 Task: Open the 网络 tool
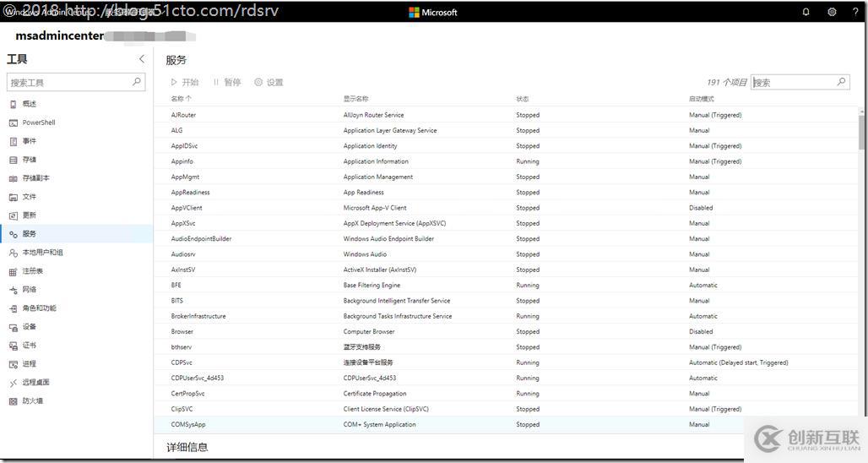(77, 290)
